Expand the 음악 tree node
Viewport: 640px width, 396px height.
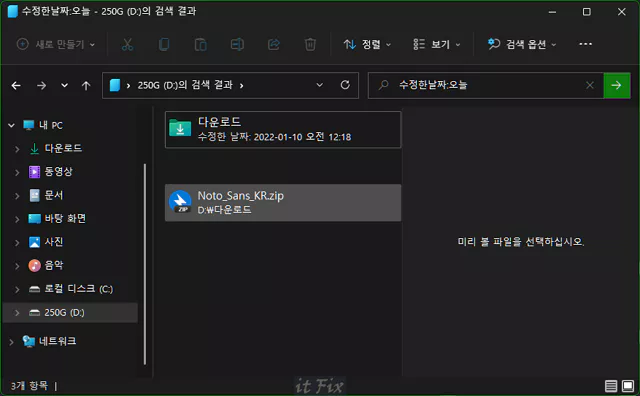pyautogui.click(x=17, y=266)
